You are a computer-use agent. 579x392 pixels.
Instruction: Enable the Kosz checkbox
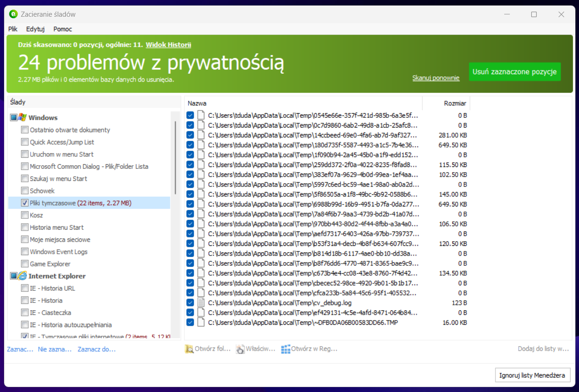tap(24, 214)
